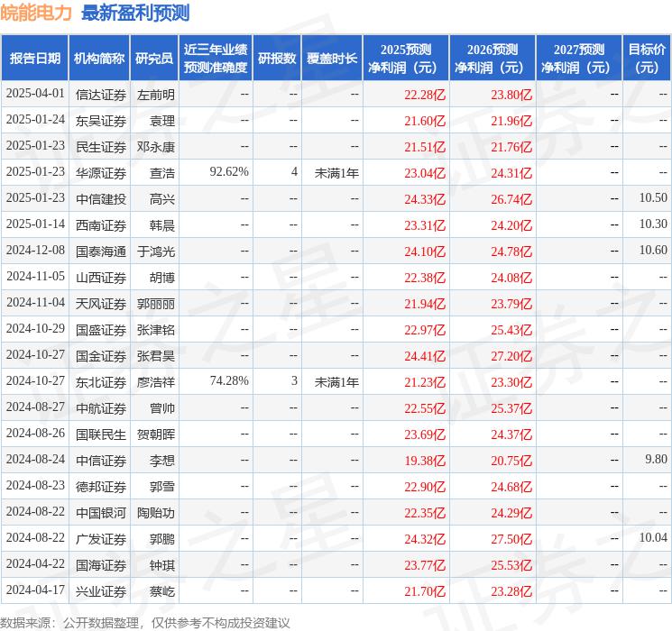Select 国海证券 institution cell
672x631 pixels.
[x=101, y=565]
